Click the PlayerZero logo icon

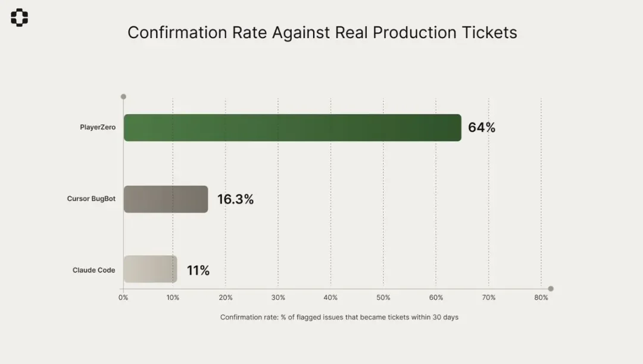click(20, 18)
